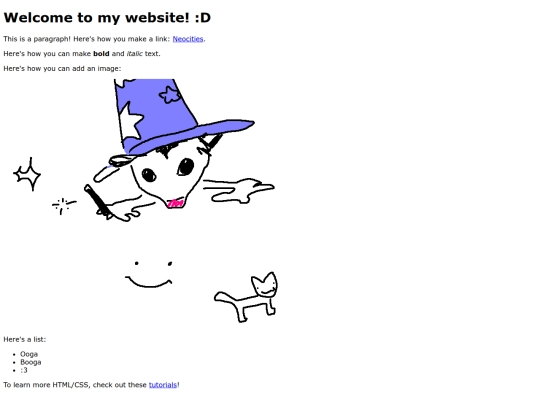Click the bold word in the paragraph
This screenshot has width=540, height=405.
(x=101, y=54)
